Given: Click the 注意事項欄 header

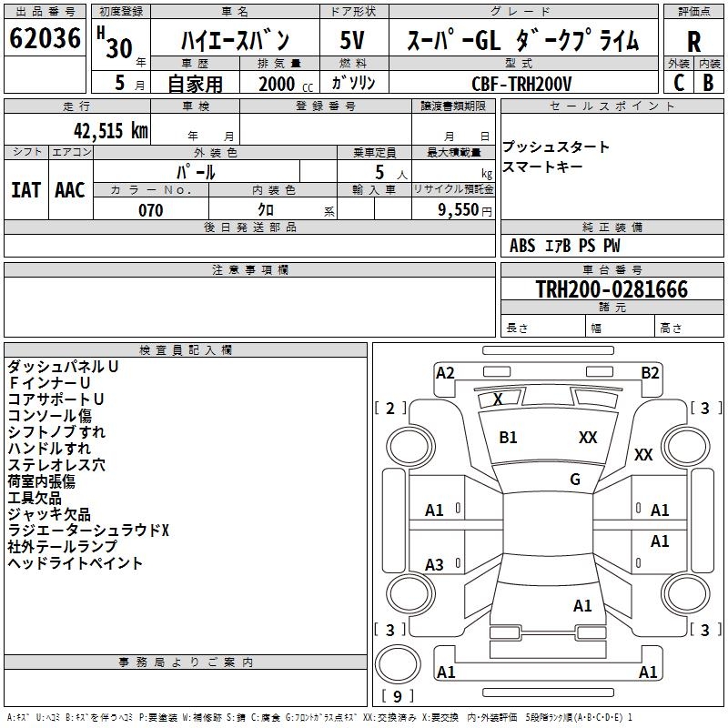Looking at the screenshot, I should coord(249,269).
